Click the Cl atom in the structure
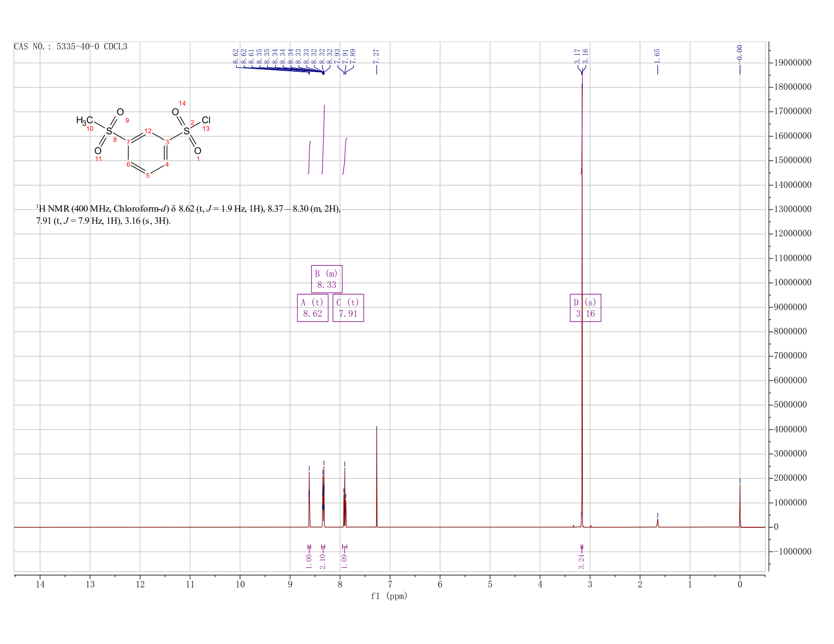 click(x=206, y=120)
